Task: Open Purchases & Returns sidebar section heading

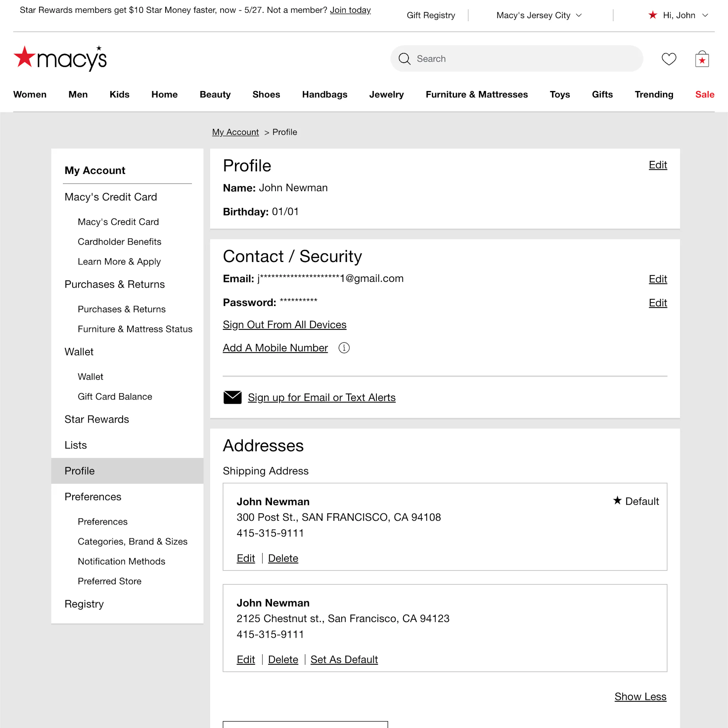Action: point(114,284)
